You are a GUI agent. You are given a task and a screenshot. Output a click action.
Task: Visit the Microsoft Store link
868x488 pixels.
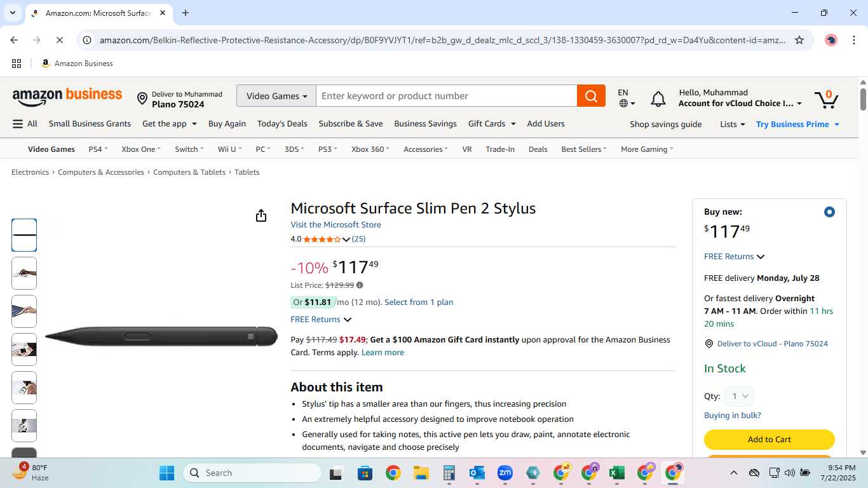[336, 225]
